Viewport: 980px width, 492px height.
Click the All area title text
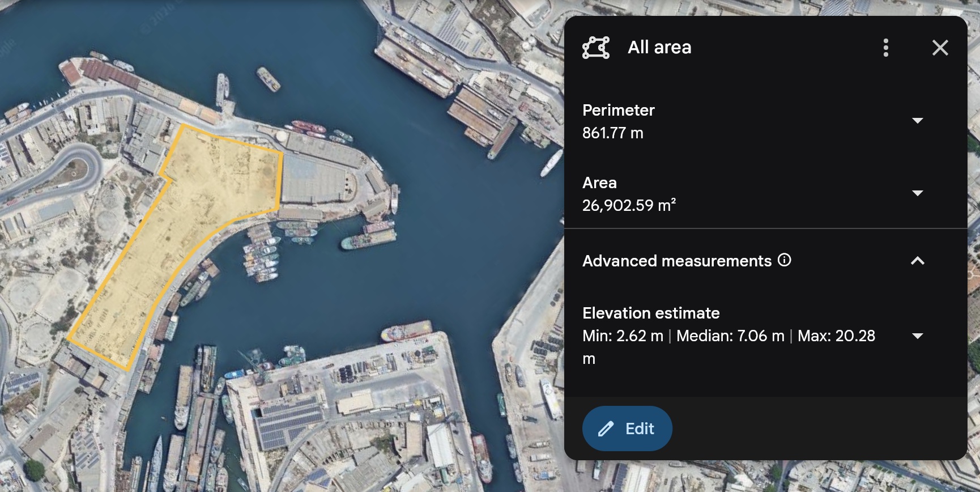tap(659, 48)
